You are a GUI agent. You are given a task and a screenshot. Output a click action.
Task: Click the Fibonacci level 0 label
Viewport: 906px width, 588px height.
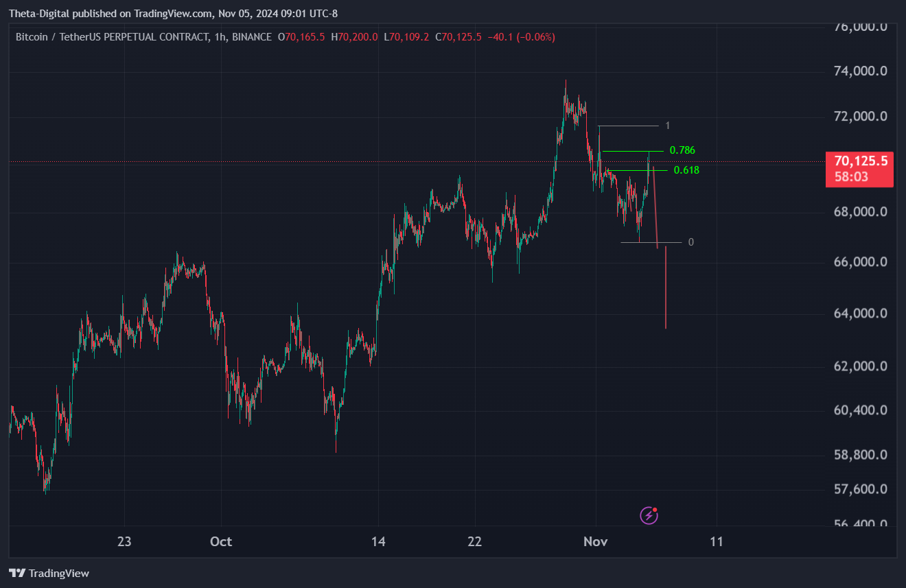pyautogui.click(x=691, y=242)
